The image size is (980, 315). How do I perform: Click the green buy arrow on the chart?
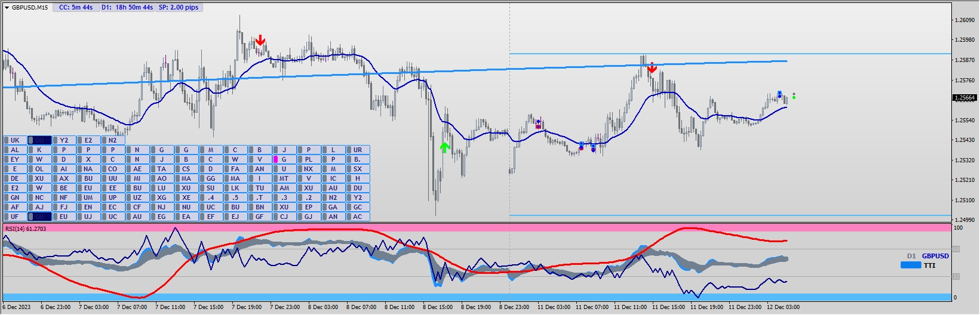point(444,147)
